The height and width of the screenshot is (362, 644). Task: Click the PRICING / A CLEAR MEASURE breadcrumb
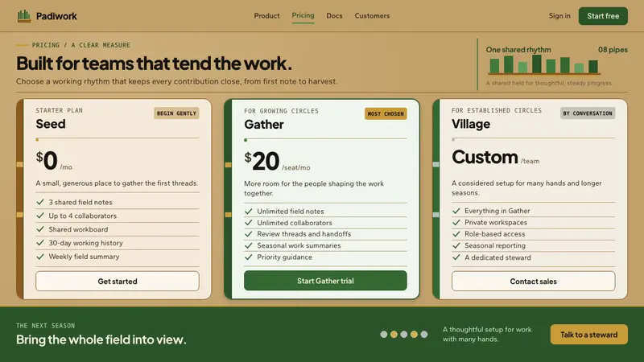[81, 45]
